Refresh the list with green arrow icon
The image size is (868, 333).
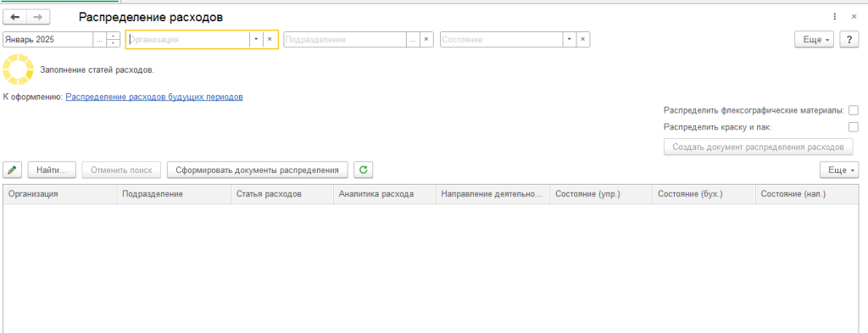coord(363,169)
